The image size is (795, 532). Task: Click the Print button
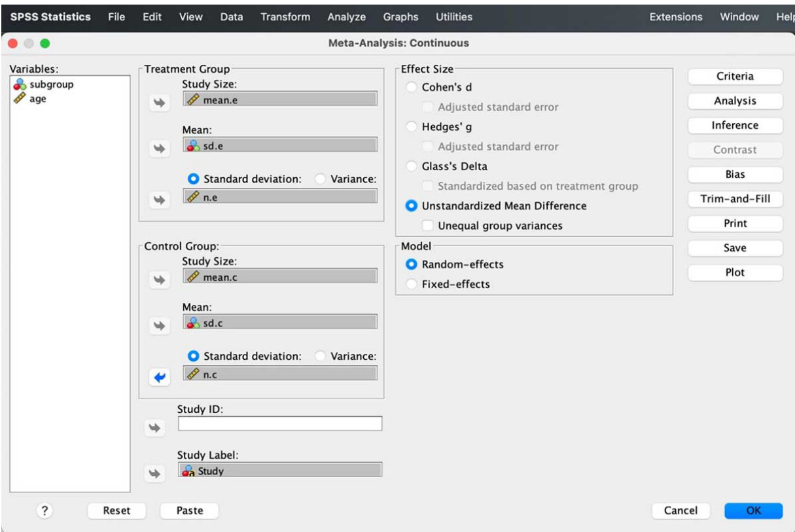pos(735,224)
